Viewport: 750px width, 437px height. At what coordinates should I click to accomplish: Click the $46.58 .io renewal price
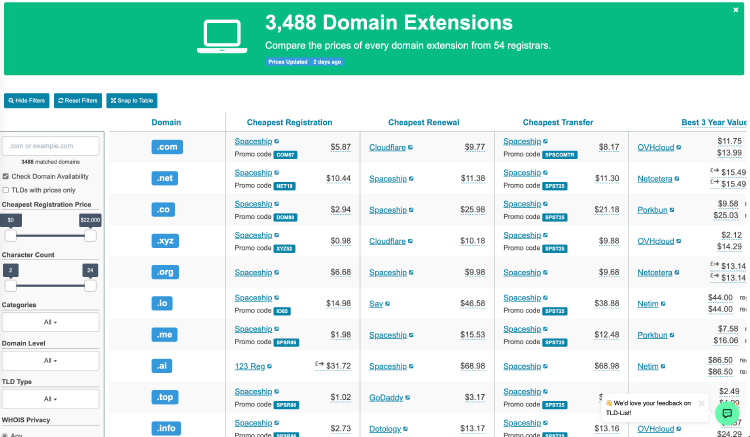473,303
